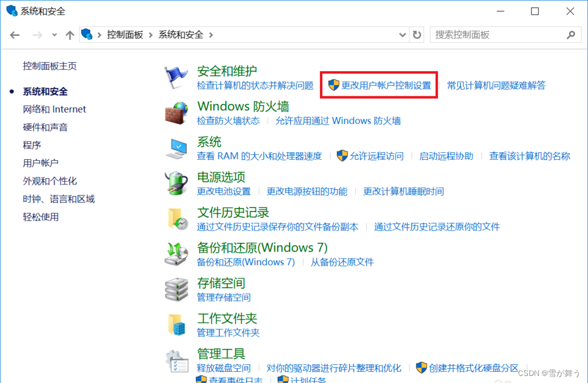Viewport: 588px width, 383px height.
Task: Open the 文件历史记录 heading
Action: coord(233,213)
